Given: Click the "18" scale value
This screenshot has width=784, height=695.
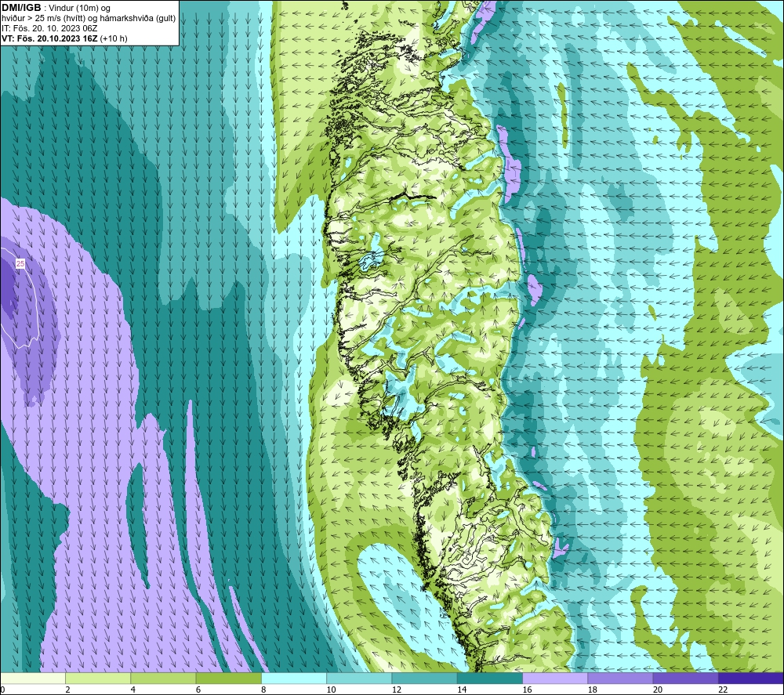Looking at the screenshot, I should pyautogui.click(x=593, y=690).
